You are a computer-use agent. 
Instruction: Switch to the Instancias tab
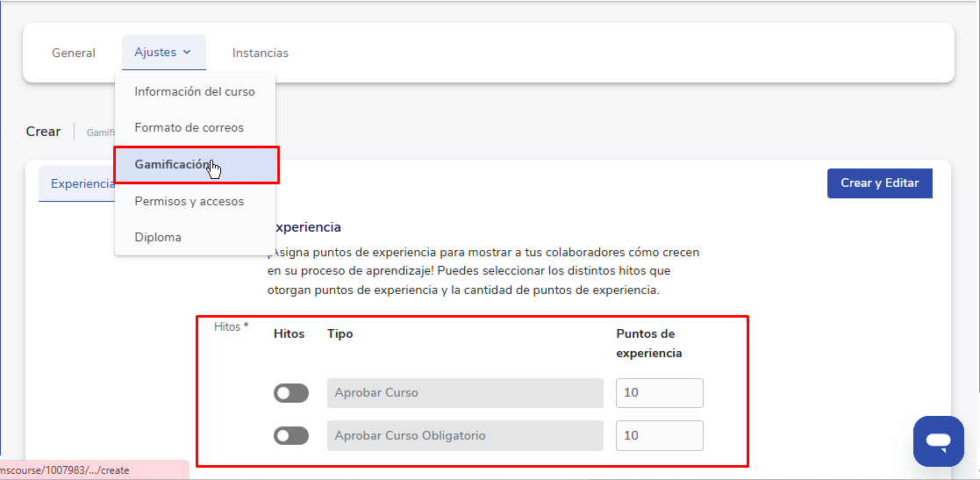(260, 53)
